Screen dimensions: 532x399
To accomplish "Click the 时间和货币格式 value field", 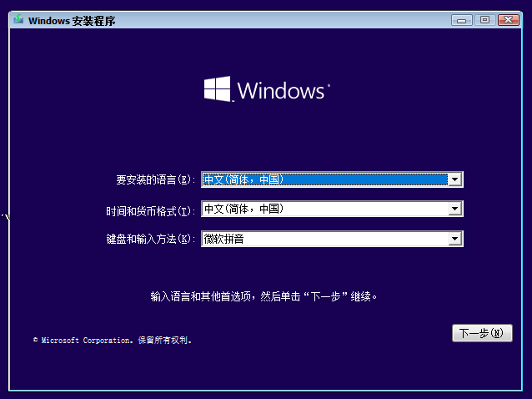I will [x=324, y=209].
